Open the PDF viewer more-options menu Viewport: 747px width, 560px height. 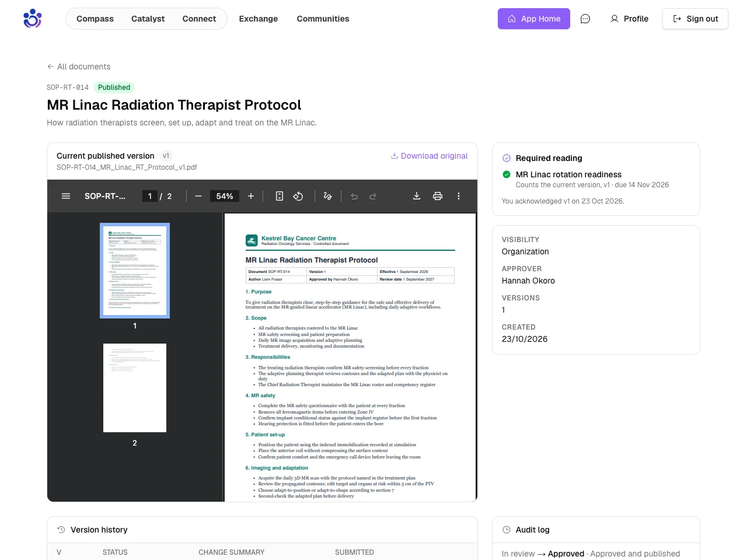coord(459,196)
